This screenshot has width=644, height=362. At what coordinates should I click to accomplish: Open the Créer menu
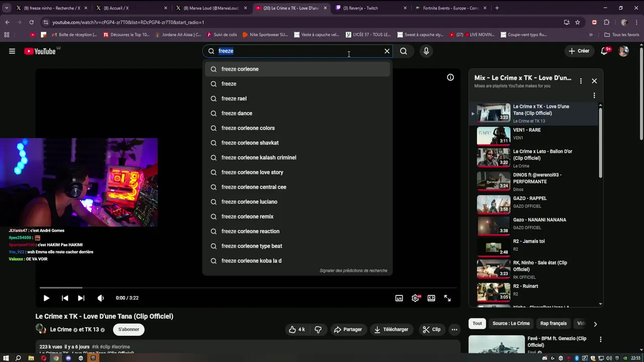tap(579, 51)
